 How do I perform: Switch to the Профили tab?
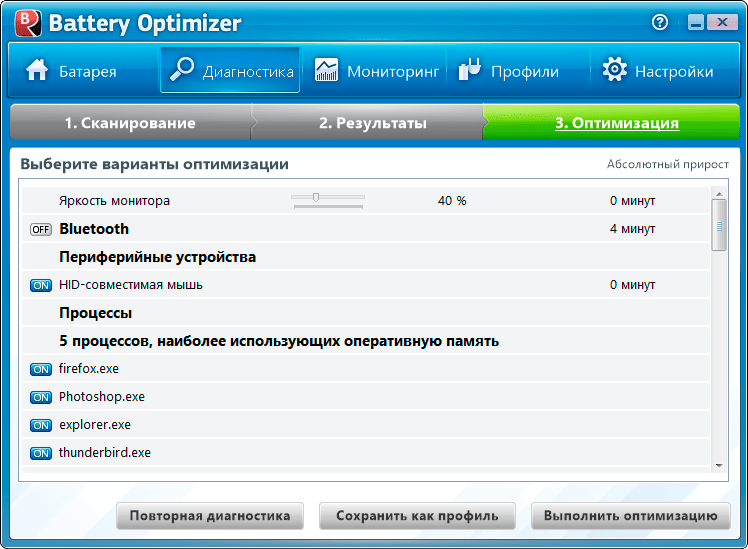pyautogui.click(x=518, y=71)
